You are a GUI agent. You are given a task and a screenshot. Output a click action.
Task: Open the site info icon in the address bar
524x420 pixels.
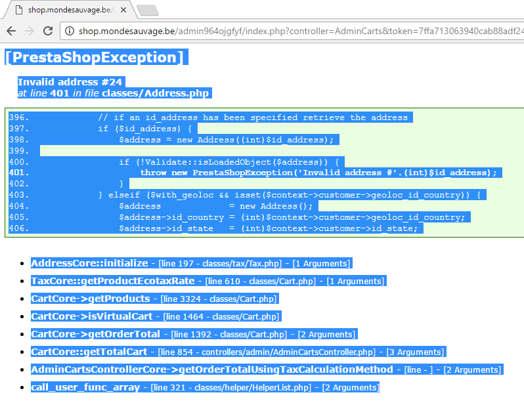click(x=70, y=31)
